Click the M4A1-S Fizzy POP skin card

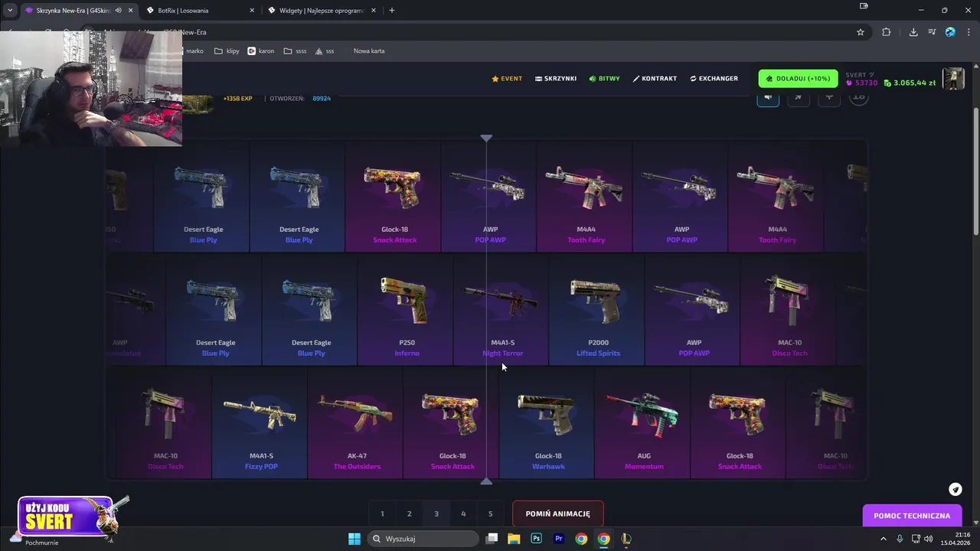point(260,423)
